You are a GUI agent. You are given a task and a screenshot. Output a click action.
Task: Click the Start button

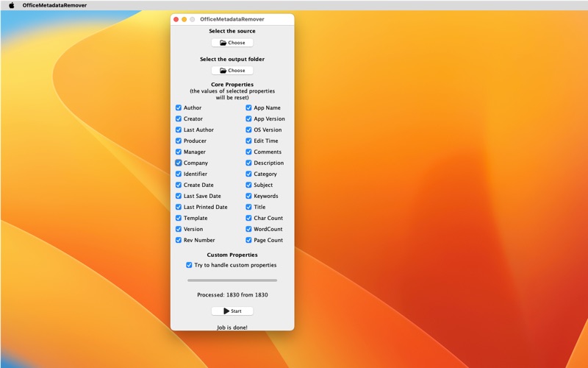[232, 311]
